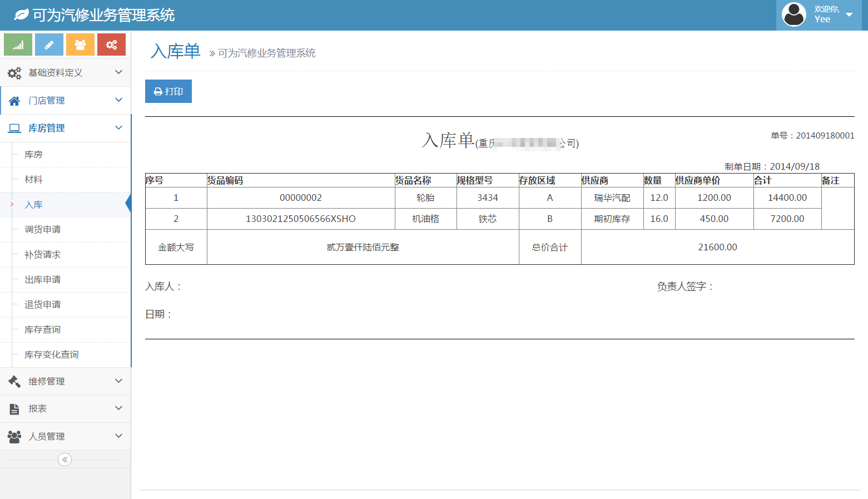
Task: Open the user dropdown arrow next to Yee
Action: [849, 14]
